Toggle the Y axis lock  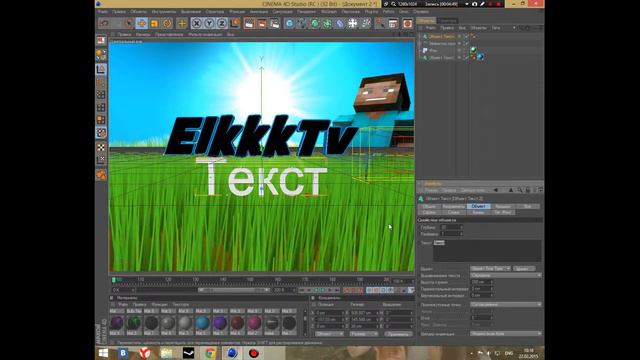(x=209, y=23)
